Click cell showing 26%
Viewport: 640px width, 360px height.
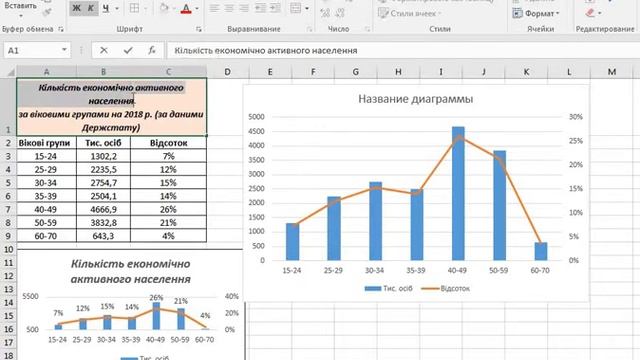(169, 209)
